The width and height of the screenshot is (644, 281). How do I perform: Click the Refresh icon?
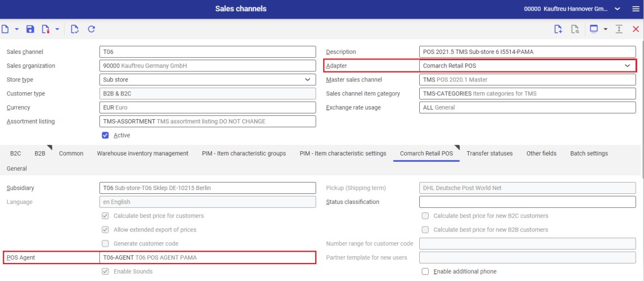[91, 29]
